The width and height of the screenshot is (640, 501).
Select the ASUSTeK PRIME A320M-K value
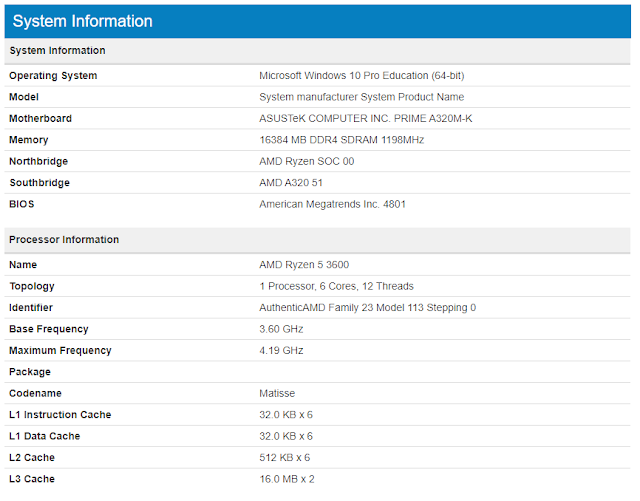pos(366,119)
